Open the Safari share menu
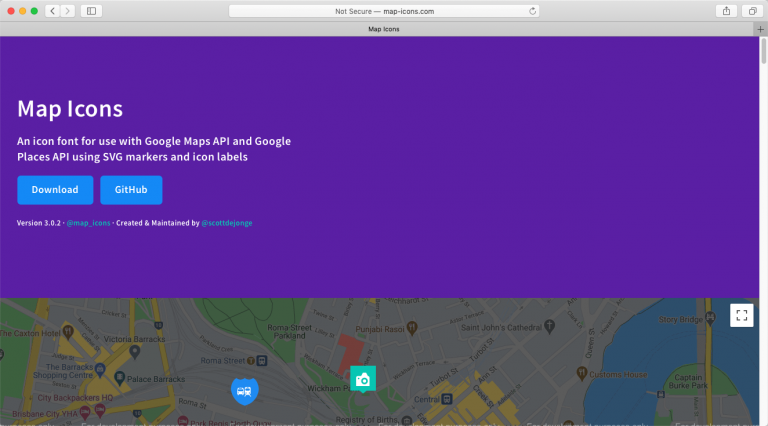This screenshot has width=768, height=426. point(726,11)
